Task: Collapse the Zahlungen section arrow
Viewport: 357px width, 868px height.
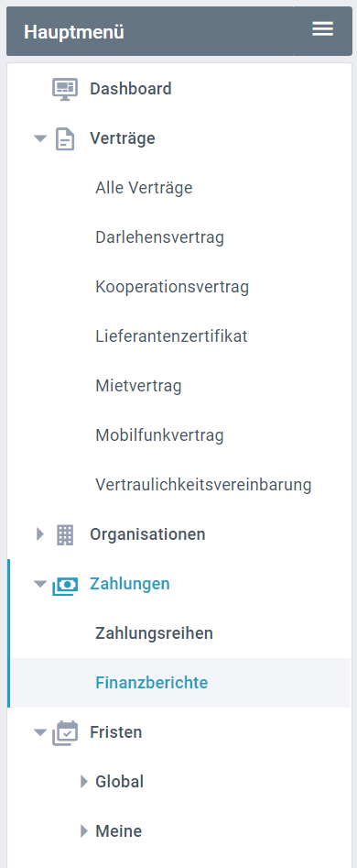Action: [x=40, y=584]
